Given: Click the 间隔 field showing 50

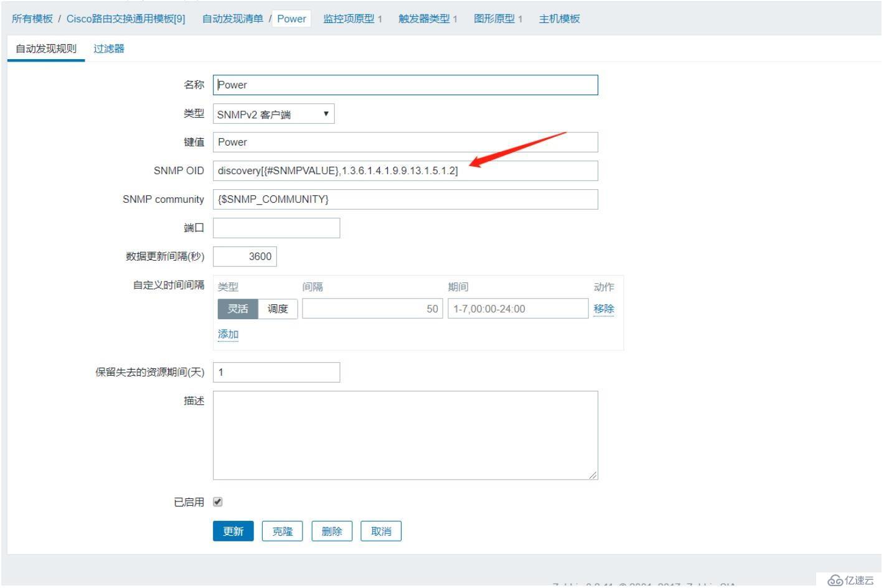Looking at the screenshot, I should click(373, 309).
